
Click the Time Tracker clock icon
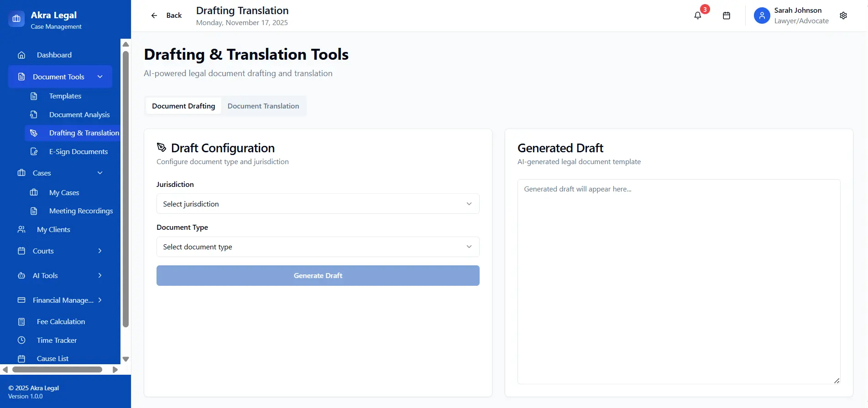point(21,340)
